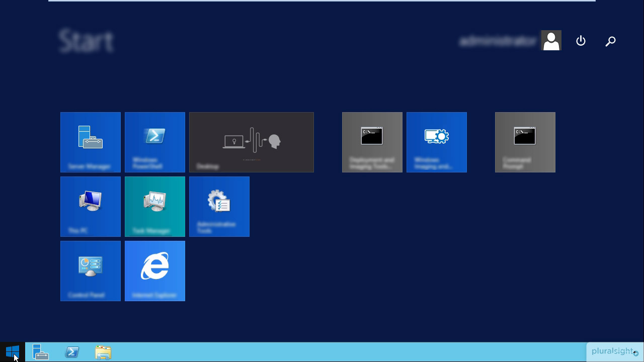The height and width of the screenshot is (362, 644).
Task: Open the Search magnifier icon
Action: [x=610, y=41]
